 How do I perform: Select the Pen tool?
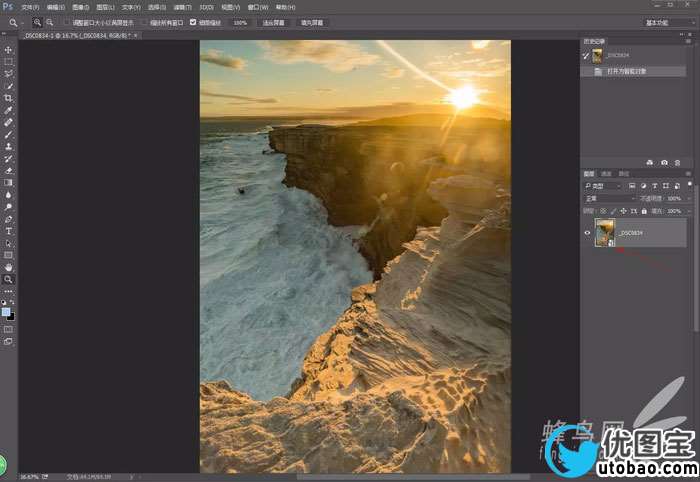[8, 219]
